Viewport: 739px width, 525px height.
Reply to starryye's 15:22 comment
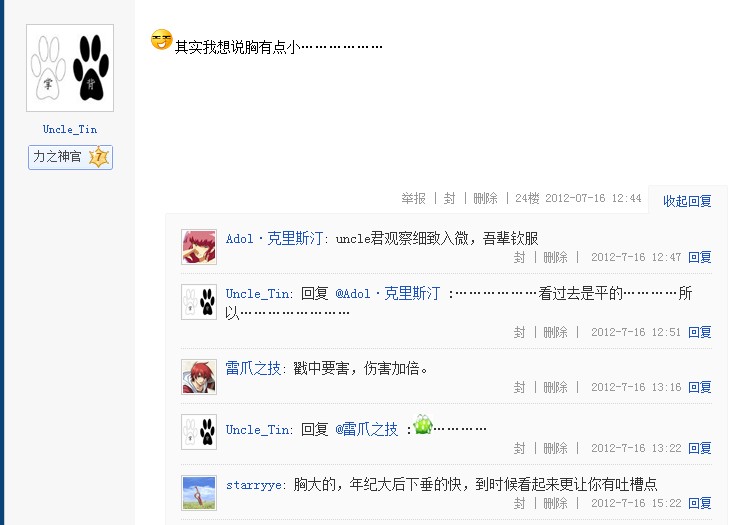(x=699, y=503)
